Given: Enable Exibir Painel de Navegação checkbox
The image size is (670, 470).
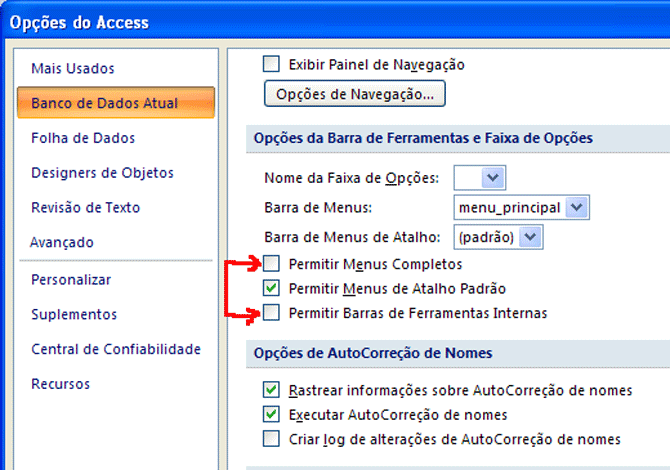Looking at the screenshot, I should tap(271, 64).
